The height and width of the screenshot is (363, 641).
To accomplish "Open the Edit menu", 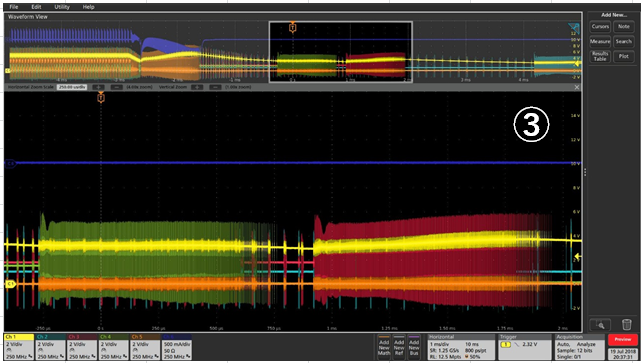I will coord(36,7).
